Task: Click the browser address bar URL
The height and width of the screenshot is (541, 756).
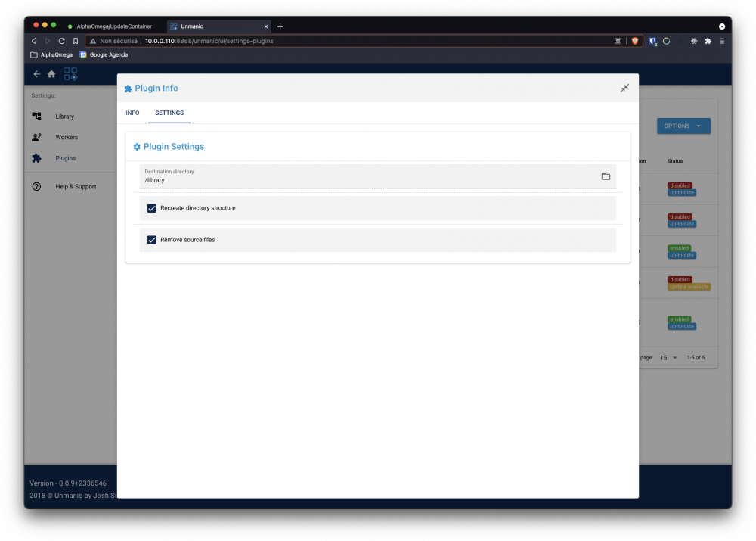Action: pos(209,41)
